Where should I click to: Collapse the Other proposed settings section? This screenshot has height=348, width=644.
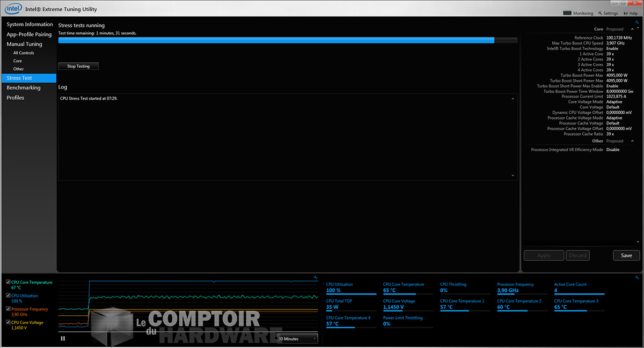(x=632, y=141)
